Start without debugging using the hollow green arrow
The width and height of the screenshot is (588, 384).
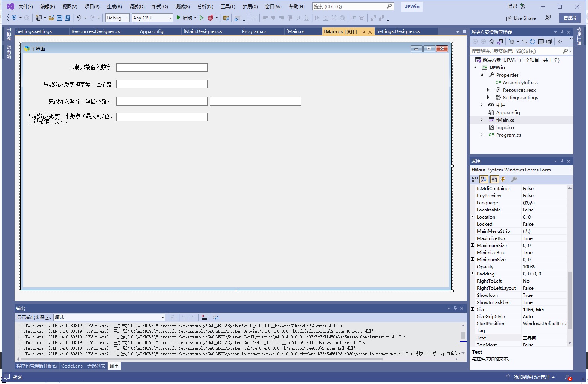[x=202, y=18]
